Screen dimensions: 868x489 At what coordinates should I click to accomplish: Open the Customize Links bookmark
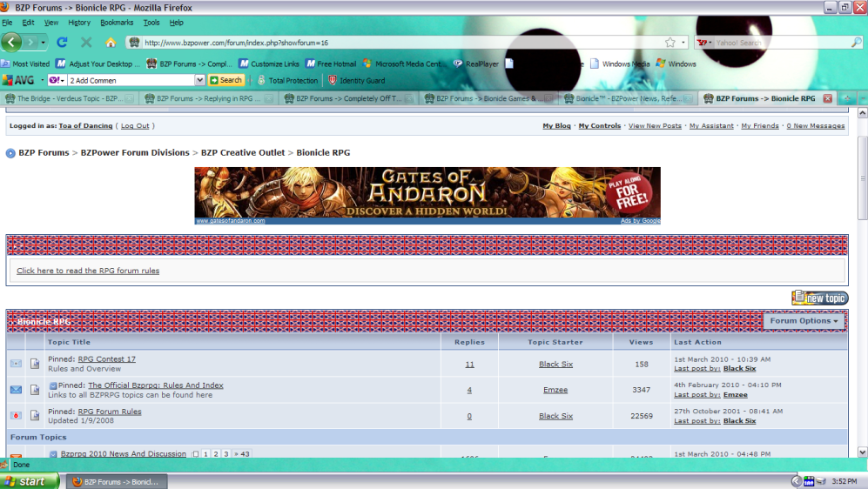269,64
